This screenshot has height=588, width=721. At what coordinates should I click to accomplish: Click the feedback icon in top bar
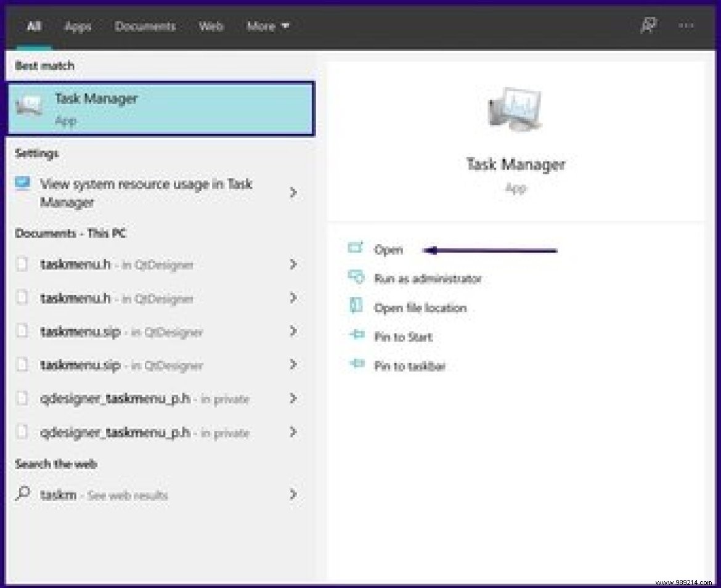[x=648, y=25]
